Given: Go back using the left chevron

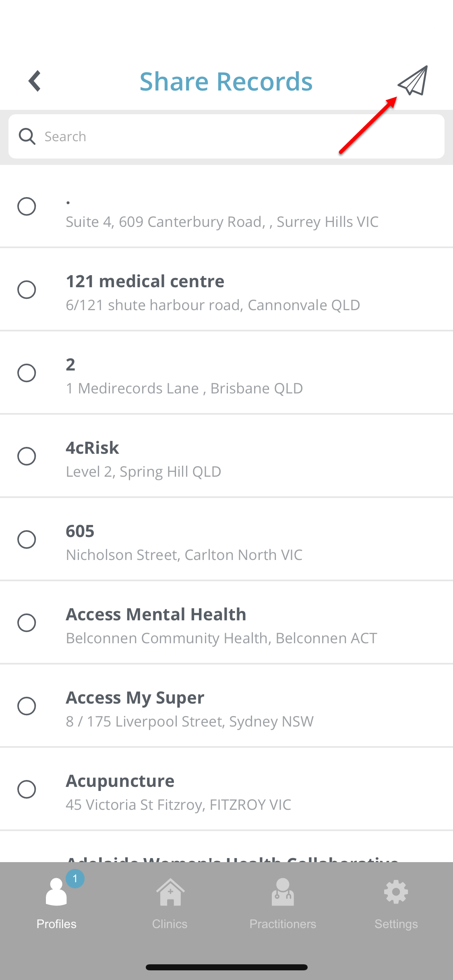Looking at the screenshot, I should click(x=35, y=81).
